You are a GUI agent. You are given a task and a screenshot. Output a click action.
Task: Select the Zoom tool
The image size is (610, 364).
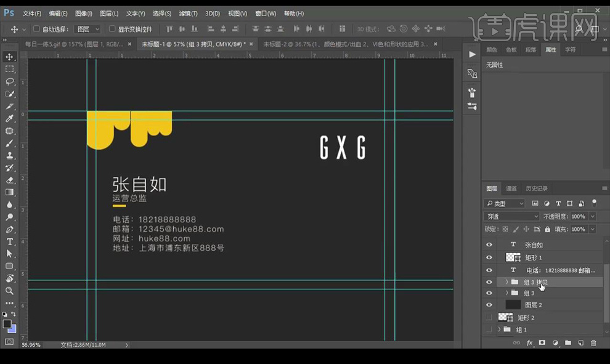point(9,291)
